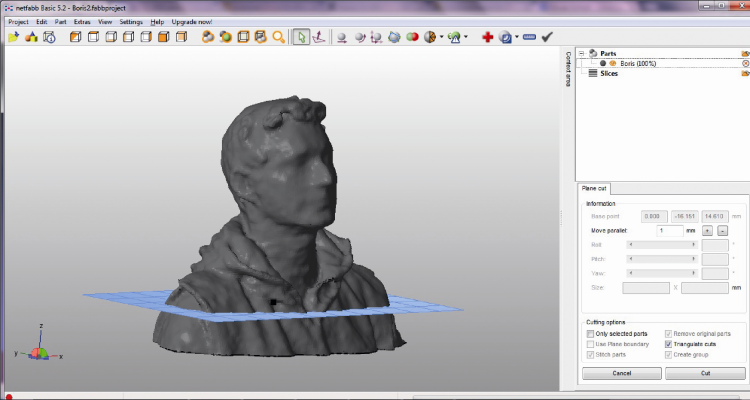This screenshot has height=400, width=750.
Task: Click the fully orange cube view icon
Action: point(164,37)
